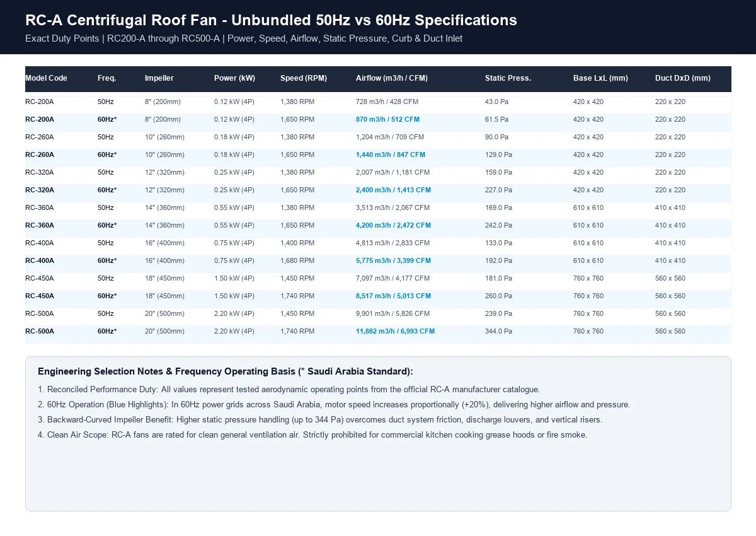Image resolution: width=756 pixels, height=536 pixels.
Task: Click highlighted airflow '4,200 m3/h / 2,472 CFM'
Action: pos(393,225)
